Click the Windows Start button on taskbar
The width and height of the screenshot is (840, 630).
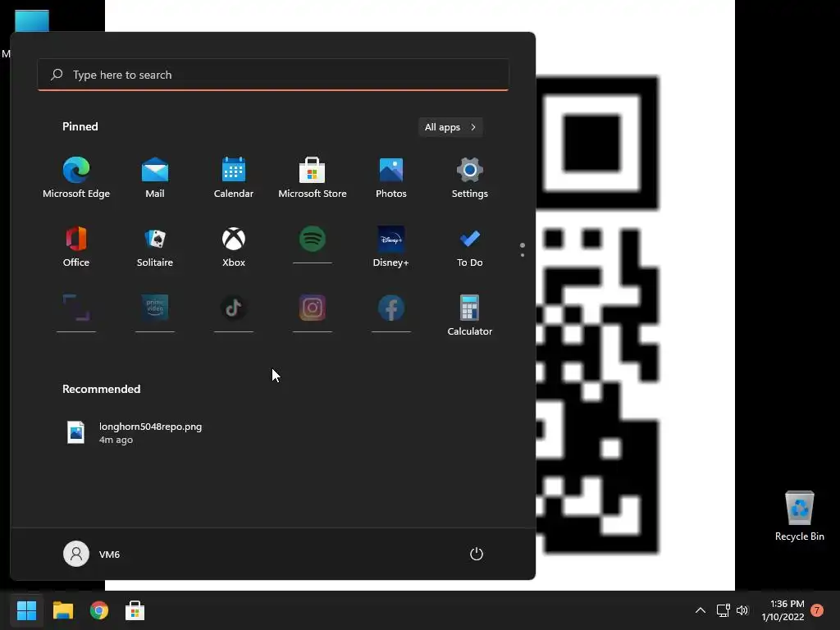pos(27,610)
